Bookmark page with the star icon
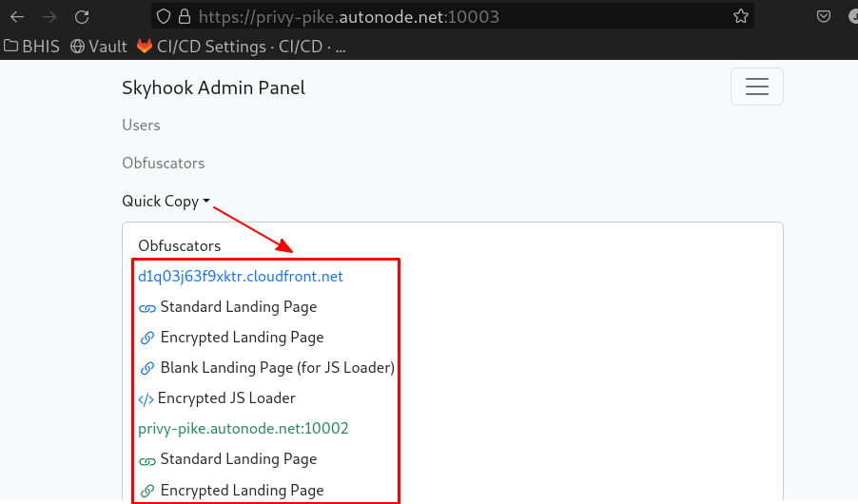Screen dimensions: 858x504 coord(741,16)
